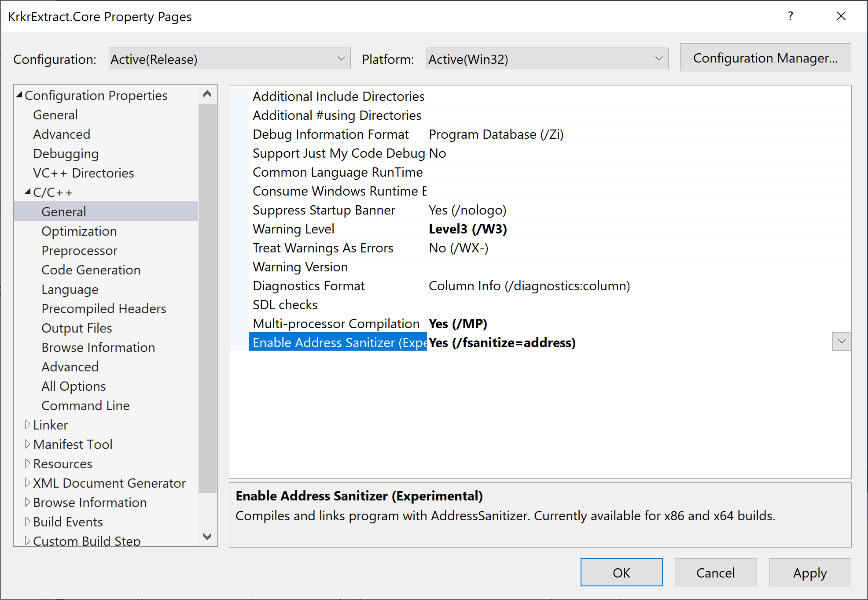868x600 pixels.
Task: Select the Configuration dropdown
Action: 229,58
